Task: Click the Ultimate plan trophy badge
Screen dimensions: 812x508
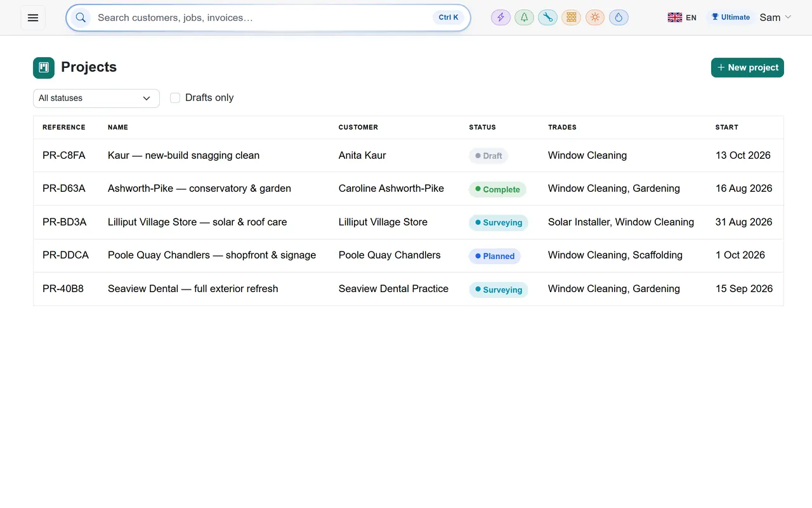Action: [x=731, y=17]
